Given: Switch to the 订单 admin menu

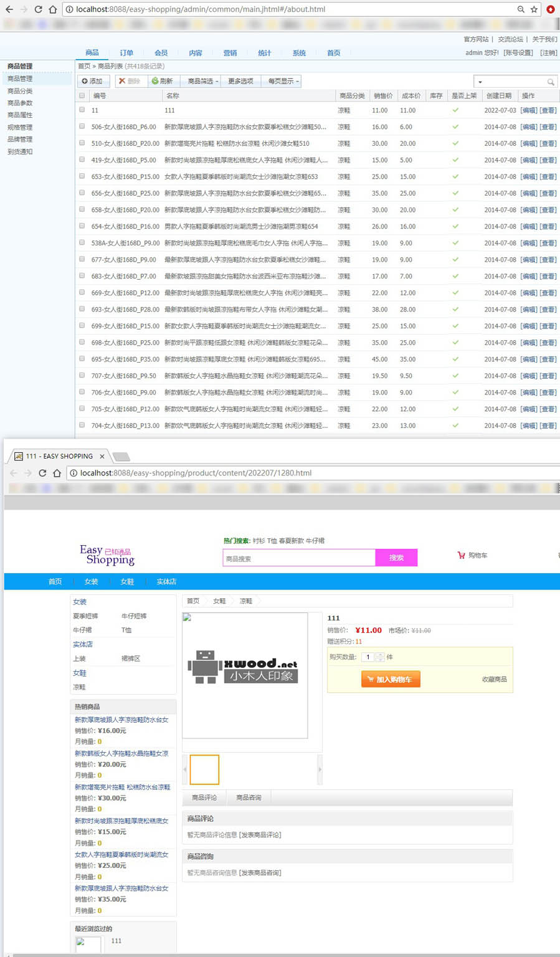Looking at the screenshot, I should tap(126, 53).
